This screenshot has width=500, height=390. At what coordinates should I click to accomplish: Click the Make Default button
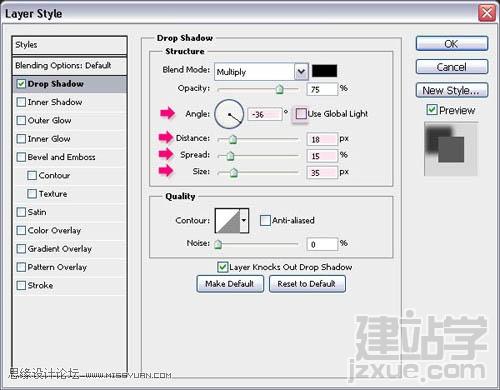pyautogui.click(x=230, y=284)
